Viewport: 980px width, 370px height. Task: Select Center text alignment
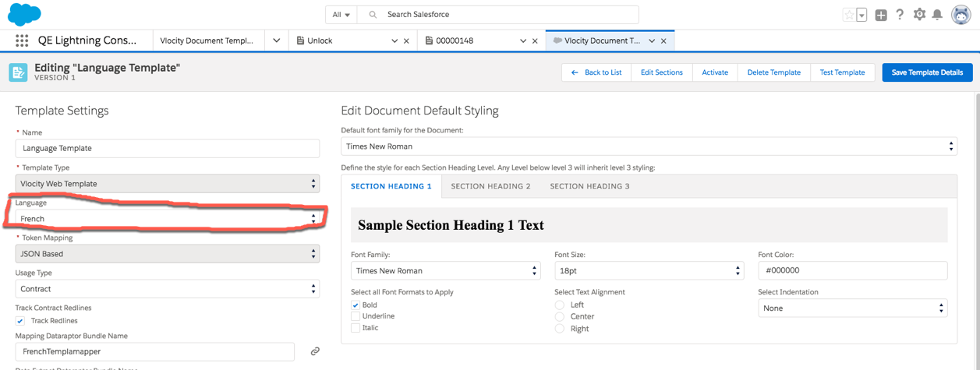pos(559,317)
